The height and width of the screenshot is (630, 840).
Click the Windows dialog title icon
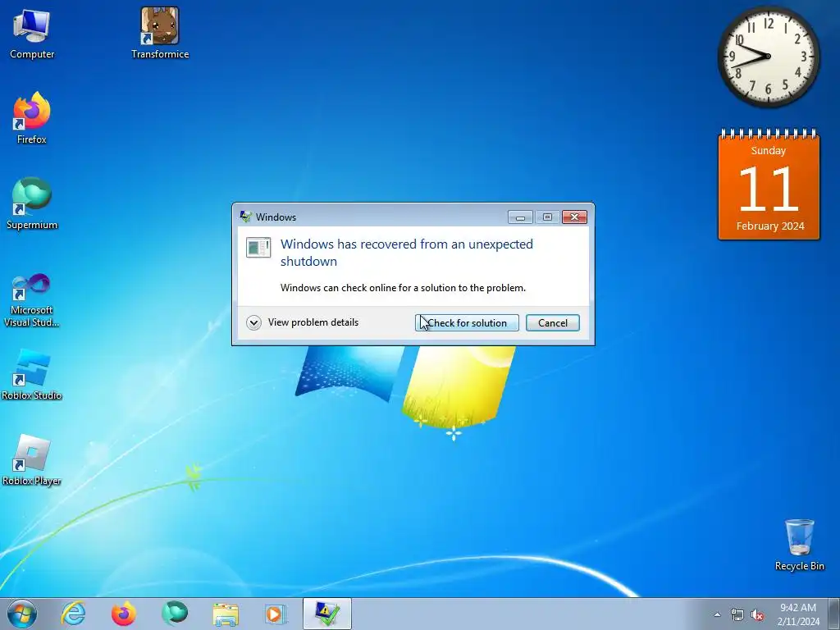pos(246,217)
